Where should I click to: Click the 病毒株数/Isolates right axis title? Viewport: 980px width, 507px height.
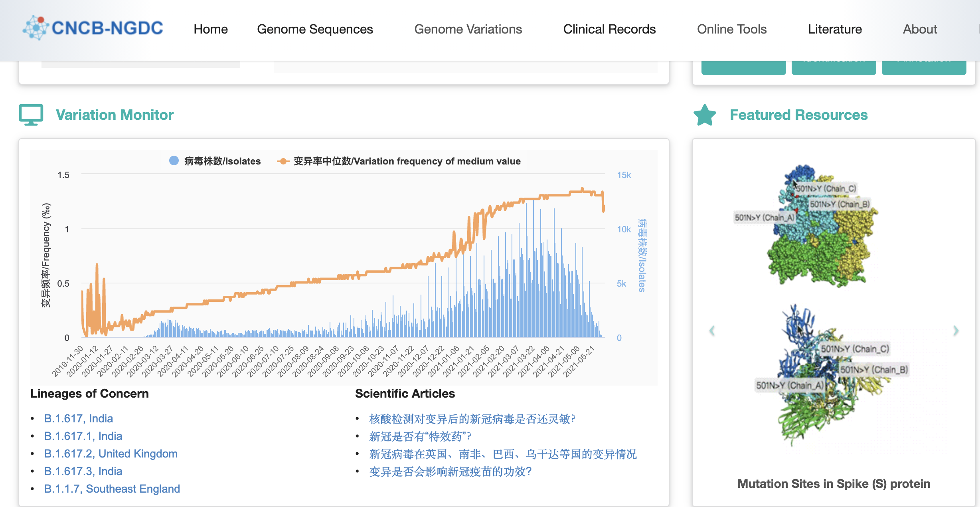642,255
